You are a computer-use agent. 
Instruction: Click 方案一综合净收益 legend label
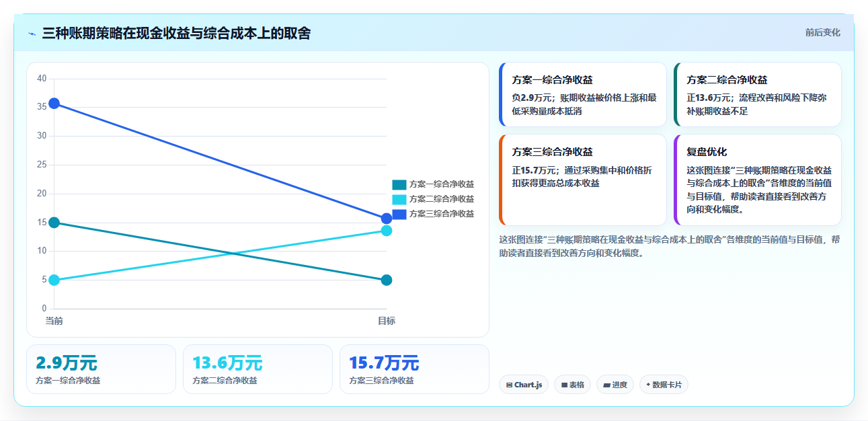442,184
